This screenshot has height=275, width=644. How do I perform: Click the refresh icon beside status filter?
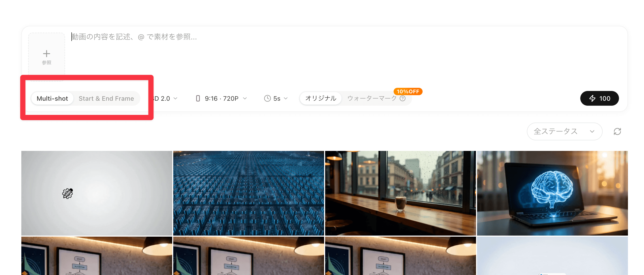617,131
